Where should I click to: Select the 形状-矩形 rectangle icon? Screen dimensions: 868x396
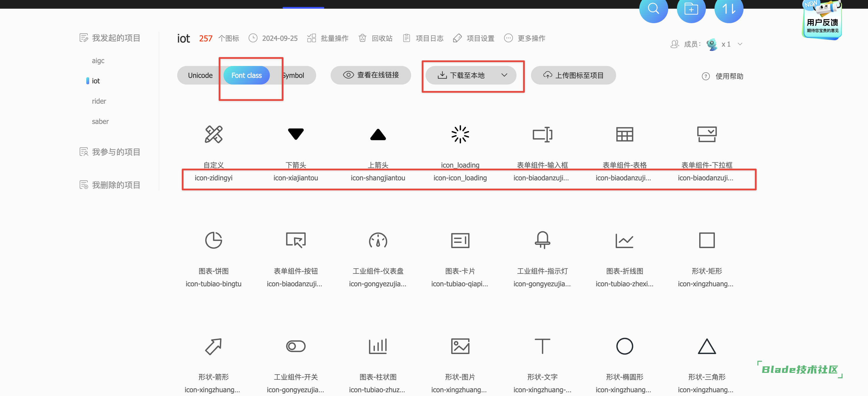click(707, 240)
